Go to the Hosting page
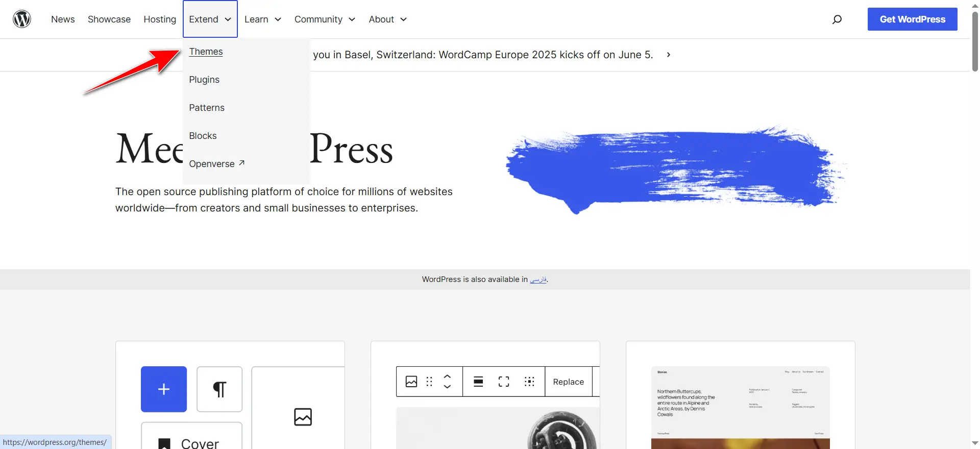Screen dimensions: 980x449 tap(160, 19)
